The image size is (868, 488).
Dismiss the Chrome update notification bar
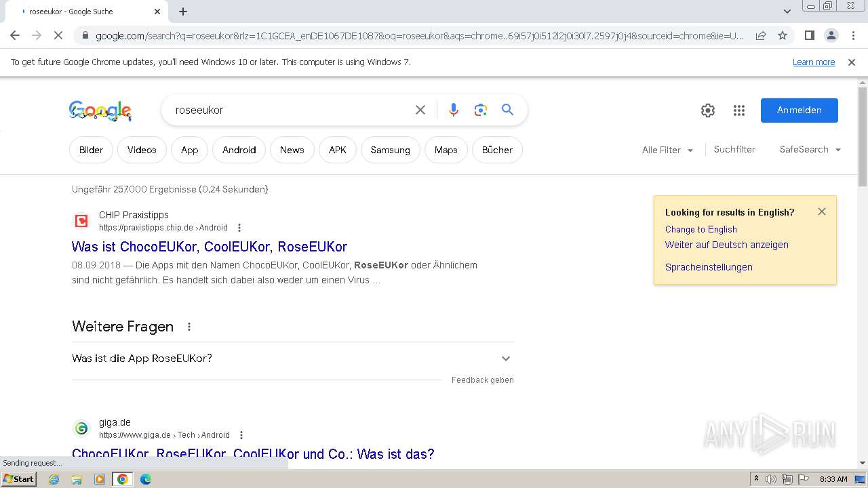[852, 62]
